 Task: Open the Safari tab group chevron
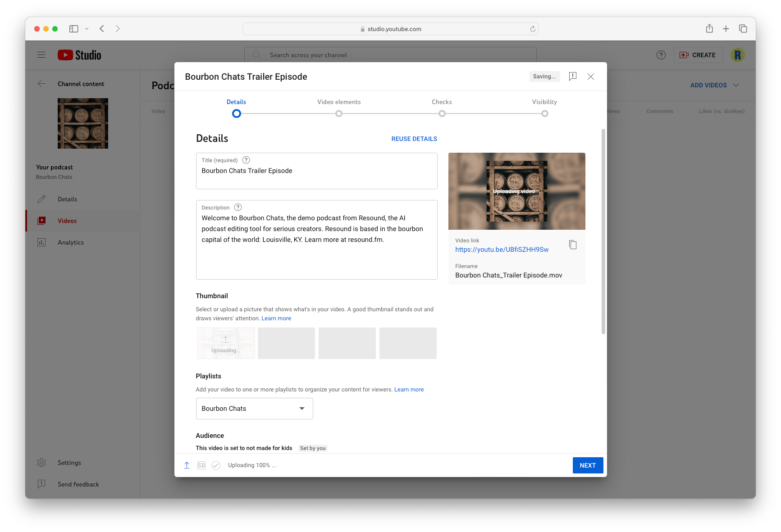[x=87, y=28]
